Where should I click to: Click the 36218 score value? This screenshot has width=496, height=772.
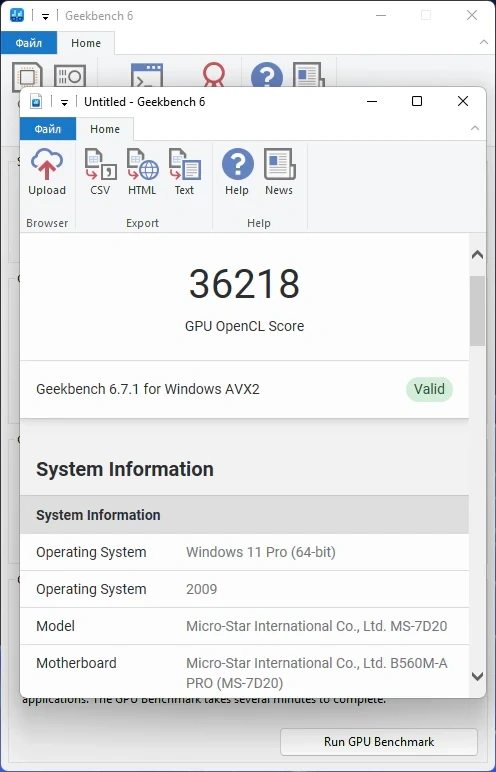click(244, 284)
